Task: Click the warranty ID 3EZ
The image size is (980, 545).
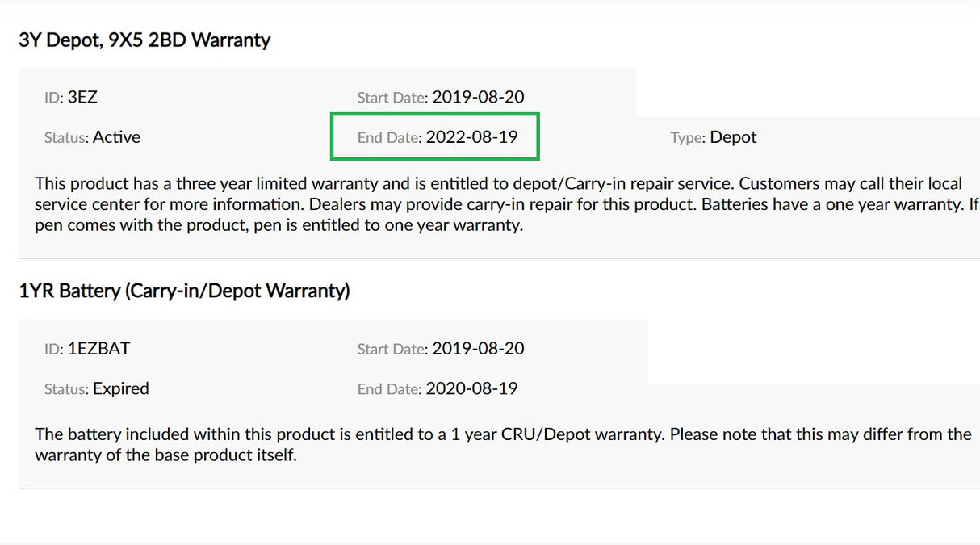Action: coord(71,98)
